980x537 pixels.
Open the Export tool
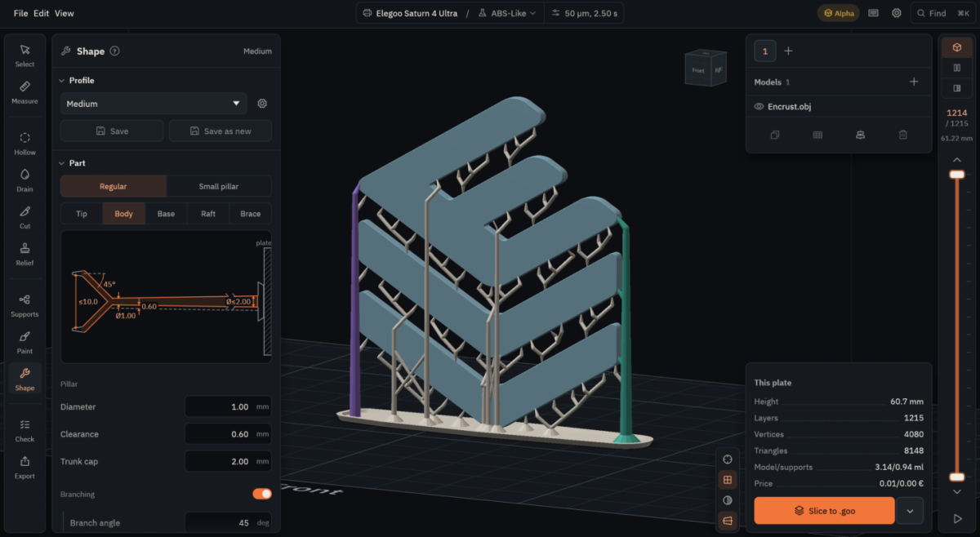[x=24, y=467]
